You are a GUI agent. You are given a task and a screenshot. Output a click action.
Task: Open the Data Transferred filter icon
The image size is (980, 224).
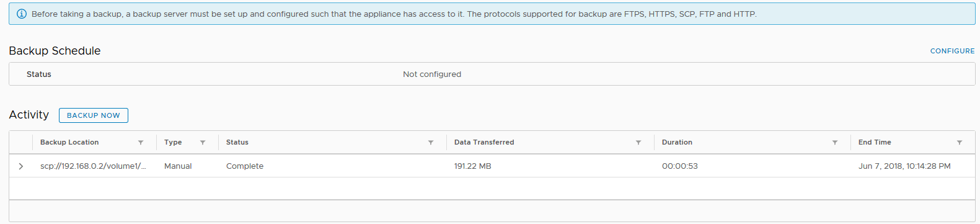click(638, 143)
